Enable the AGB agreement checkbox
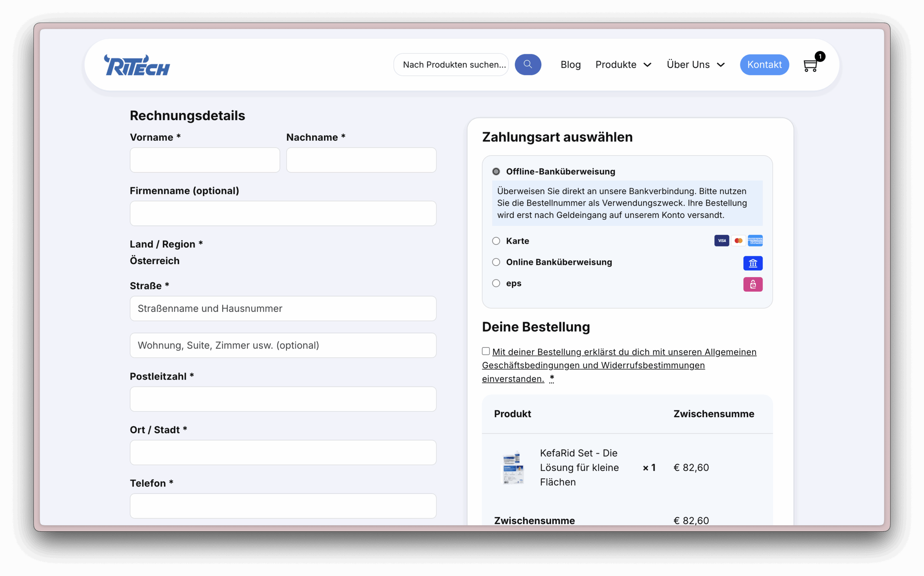 click(485, 351)
